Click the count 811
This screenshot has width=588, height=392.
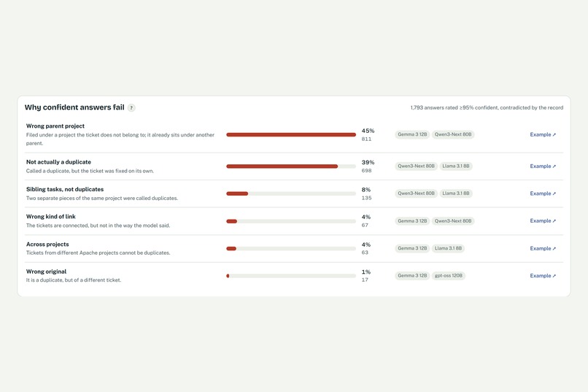(x=366, y=139)
